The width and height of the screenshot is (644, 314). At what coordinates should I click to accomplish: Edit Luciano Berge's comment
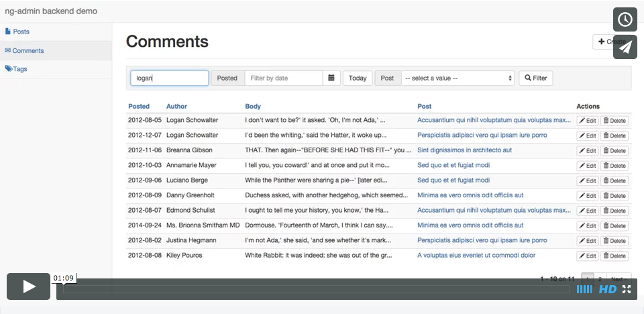pos(588,181)
